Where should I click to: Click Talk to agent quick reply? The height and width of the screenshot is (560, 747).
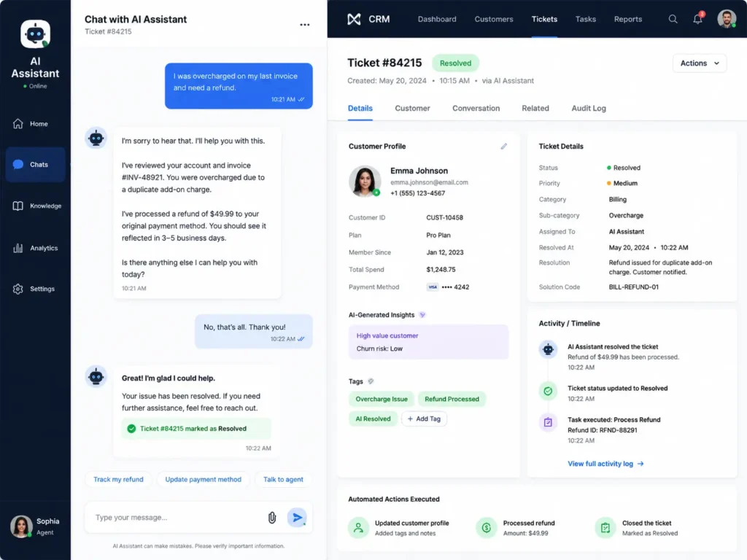click(x=283, y=480)
